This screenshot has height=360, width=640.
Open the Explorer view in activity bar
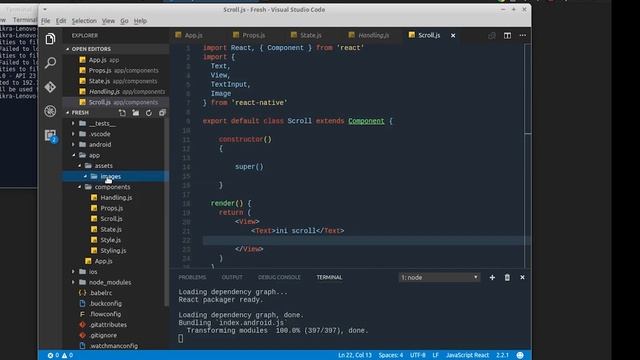point(50,39)
